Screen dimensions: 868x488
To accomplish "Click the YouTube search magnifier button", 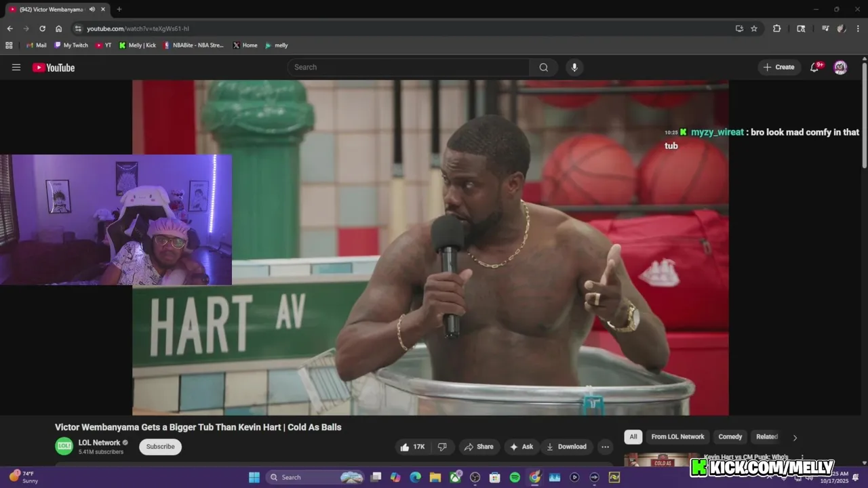I will pyautogui.click(x=544, y=67).
